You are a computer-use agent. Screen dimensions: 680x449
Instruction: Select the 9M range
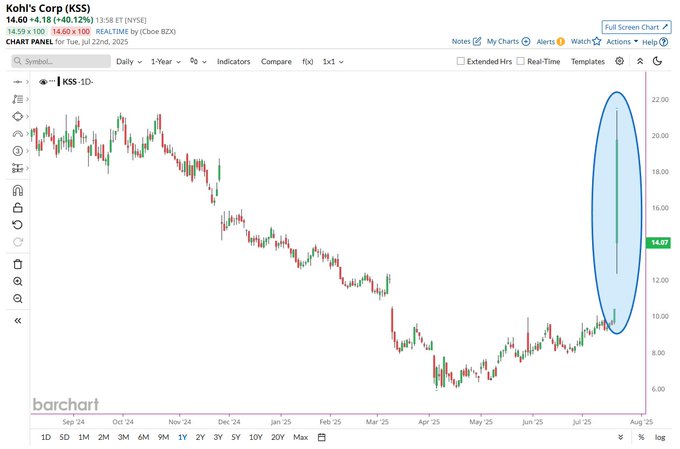tap(163, 437)
